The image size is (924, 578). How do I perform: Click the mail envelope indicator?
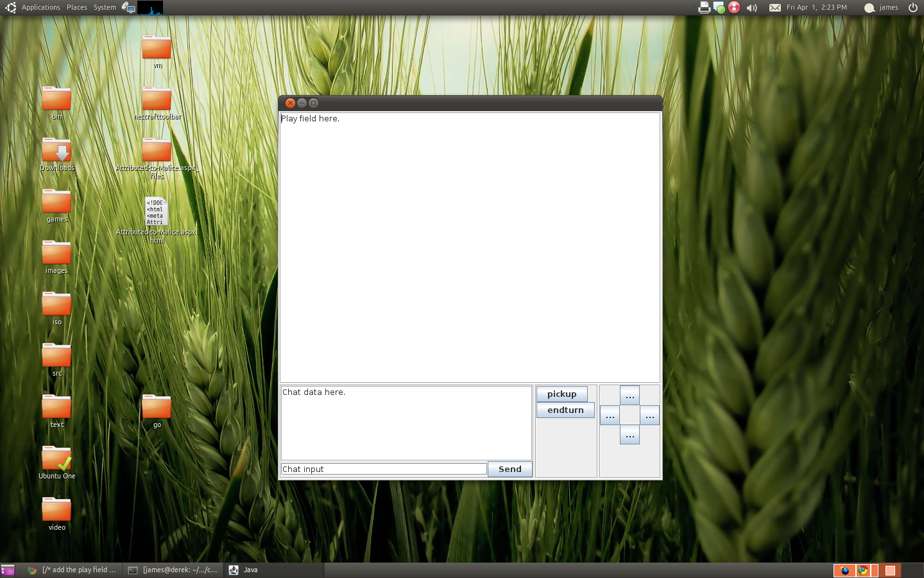coord(775,8)
